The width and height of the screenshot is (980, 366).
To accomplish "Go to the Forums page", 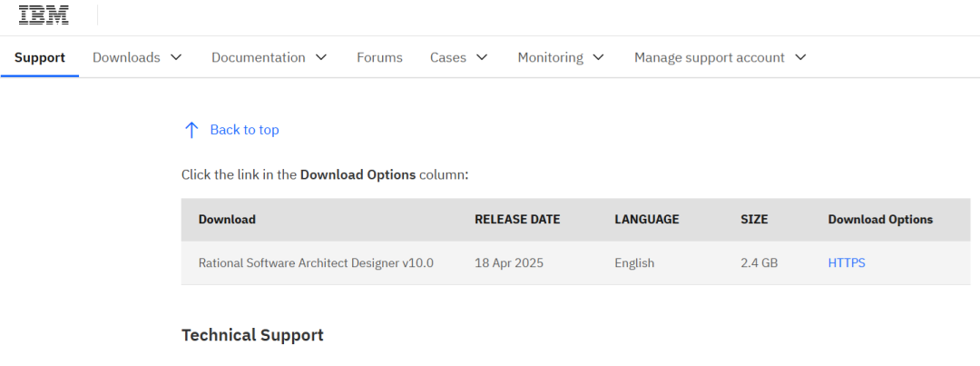I will pos(379,57).
